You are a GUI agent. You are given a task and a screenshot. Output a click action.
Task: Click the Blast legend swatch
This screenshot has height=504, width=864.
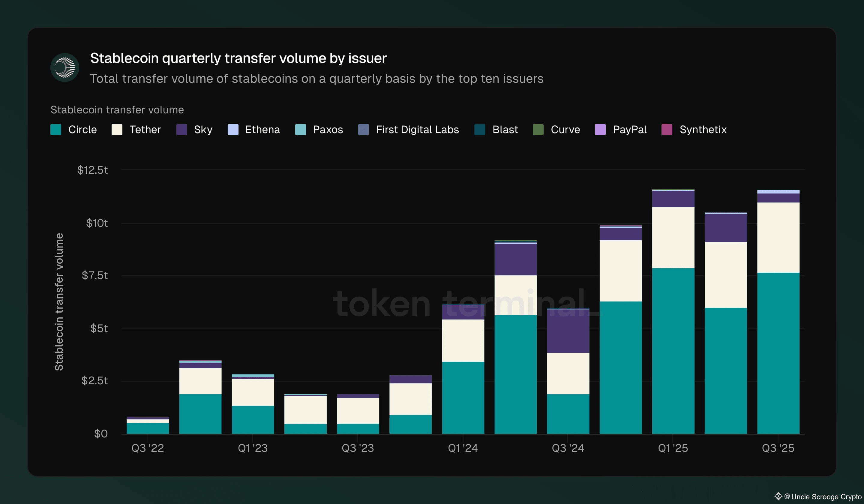tap(480, 130)
